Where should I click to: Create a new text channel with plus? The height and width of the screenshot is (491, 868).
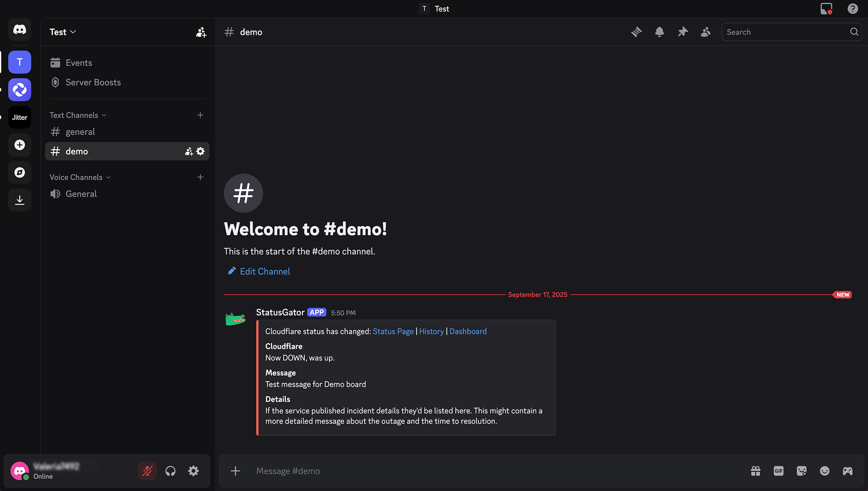click(x=200, y=115)
